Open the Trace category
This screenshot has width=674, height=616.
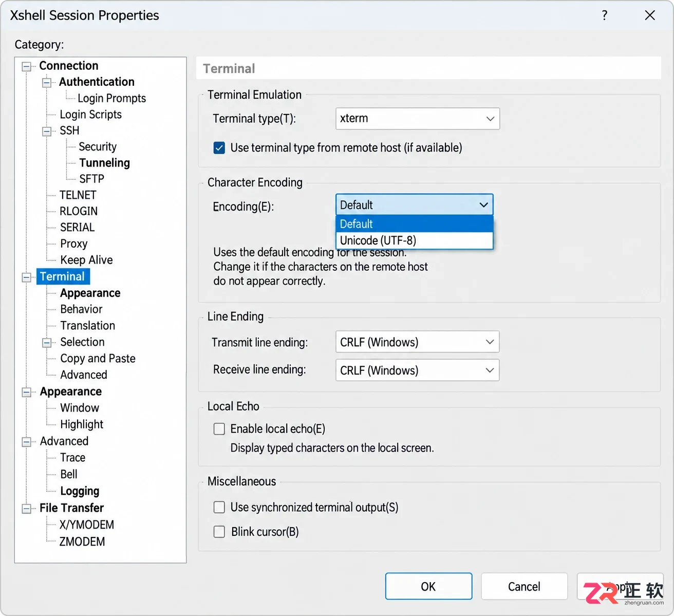(x=72, y=458)
